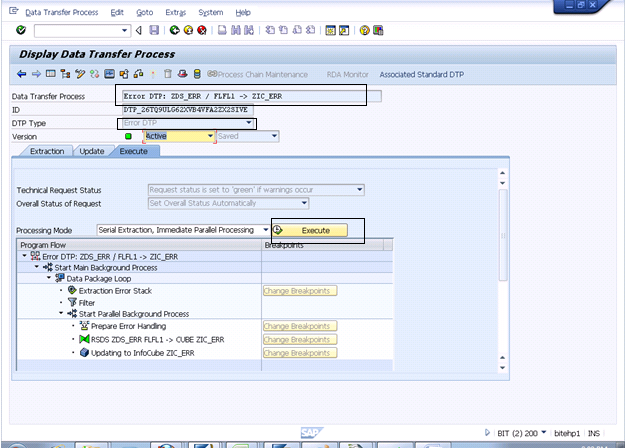The width and height of the screenshot is (627, 448).
Task: Open the system info dropdown in status bar
Action: 543,432
